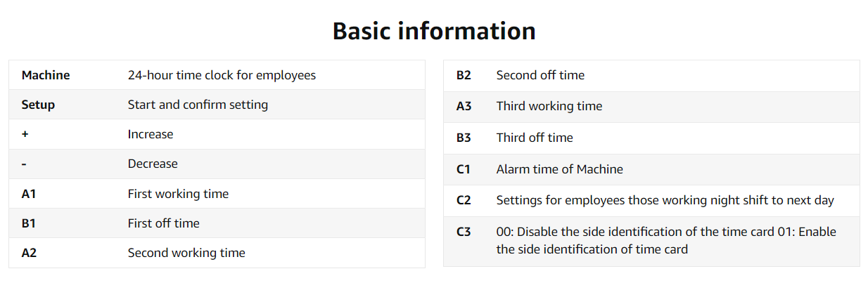The image size is (868, 283).
Task: Click the "First off time" text
Action: (163, 223)
